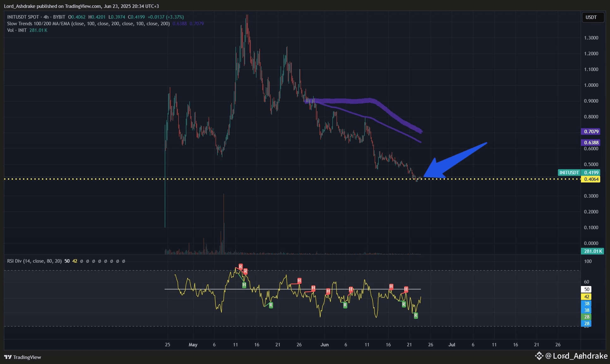Click the 1.1000 price axis label
The image size is (610, 364).
click(x=591, y=69)
